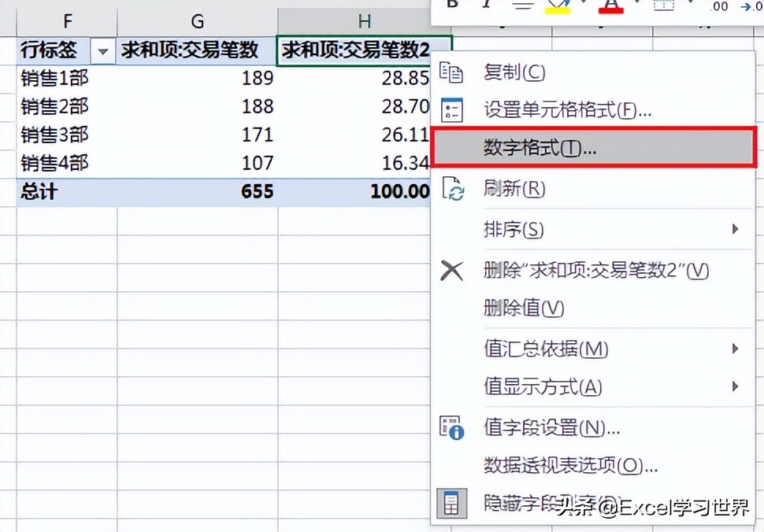Select the 求和项:交易笔数 header cell
The height and width of the screenshot is (532, 764).
[197, 50]
